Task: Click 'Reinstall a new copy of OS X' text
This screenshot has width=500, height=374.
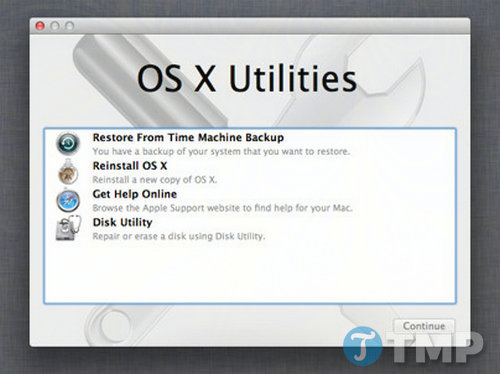Action: pos(155,180)
